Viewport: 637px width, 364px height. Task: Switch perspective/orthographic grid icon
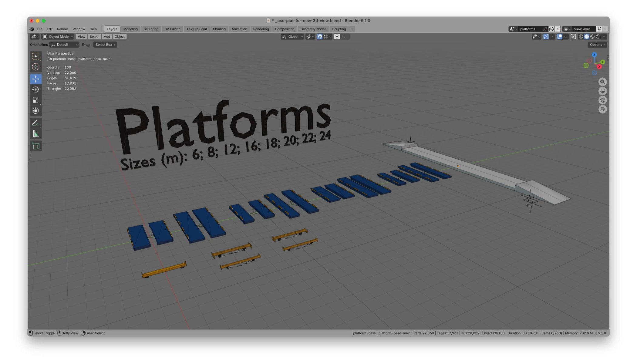coord(602,109)
